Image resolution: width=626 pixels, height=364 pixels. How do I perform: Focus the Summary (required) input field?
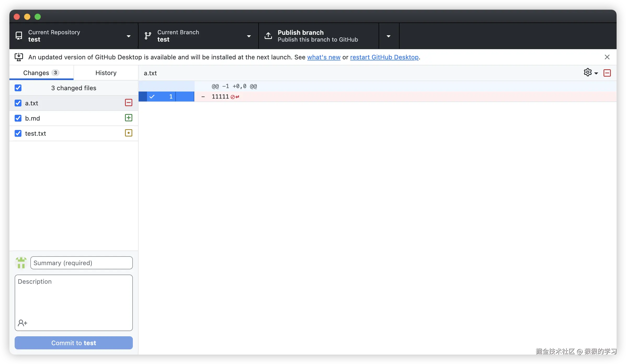tap(81, 263)
